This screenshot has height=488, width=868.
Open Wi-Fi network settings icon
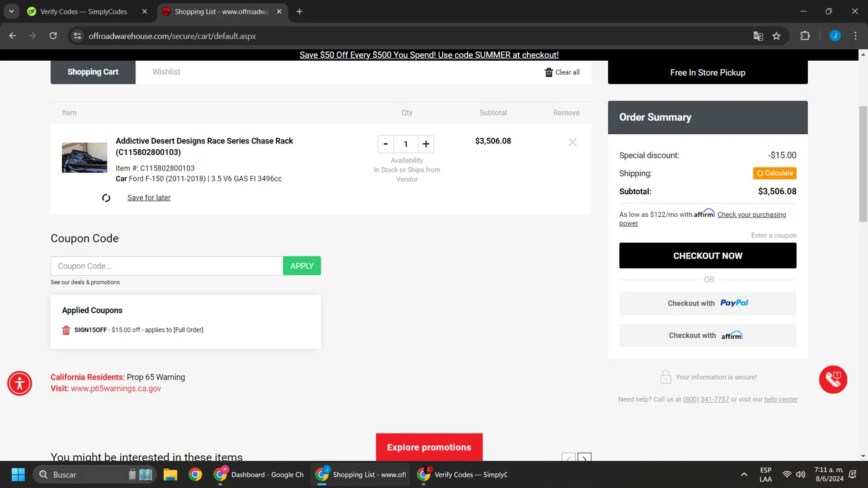pyautogui.click(x=787, y=475)
